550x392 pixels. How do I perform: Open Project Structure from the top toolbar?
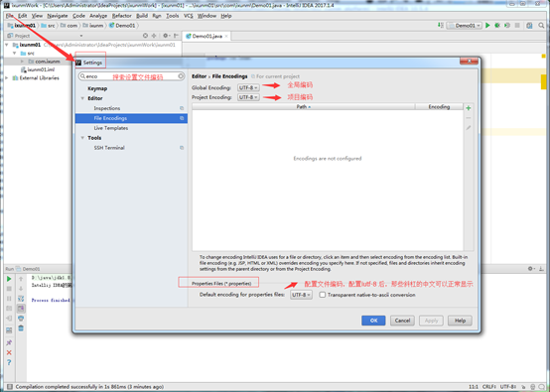coord(529,25)
